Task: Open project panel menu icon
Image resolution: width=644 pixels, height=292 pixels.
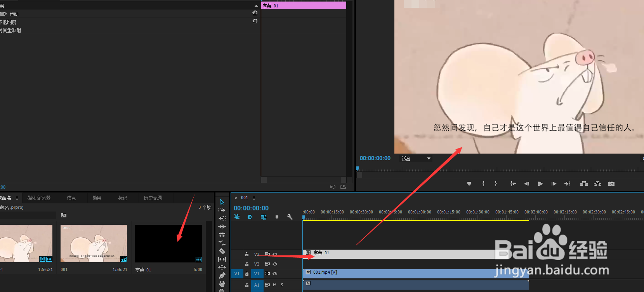Action: click(x=17, y=198)
